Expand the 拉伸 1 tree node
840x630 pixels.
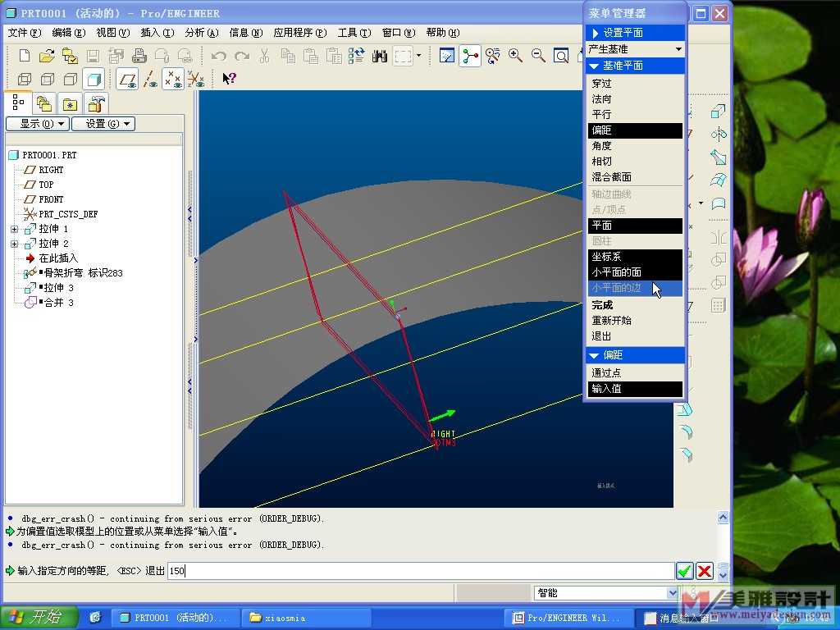pos(14,229)
